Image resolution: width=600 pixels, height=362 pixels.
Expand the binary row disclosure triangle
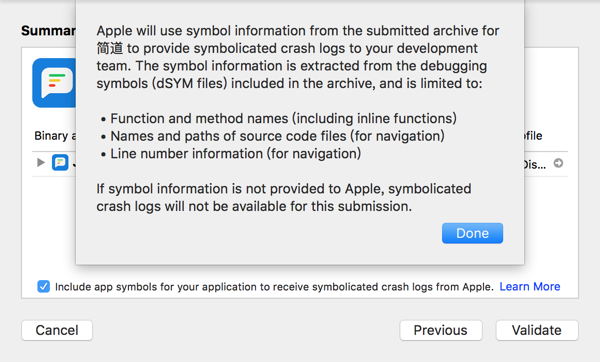[41, 163]
